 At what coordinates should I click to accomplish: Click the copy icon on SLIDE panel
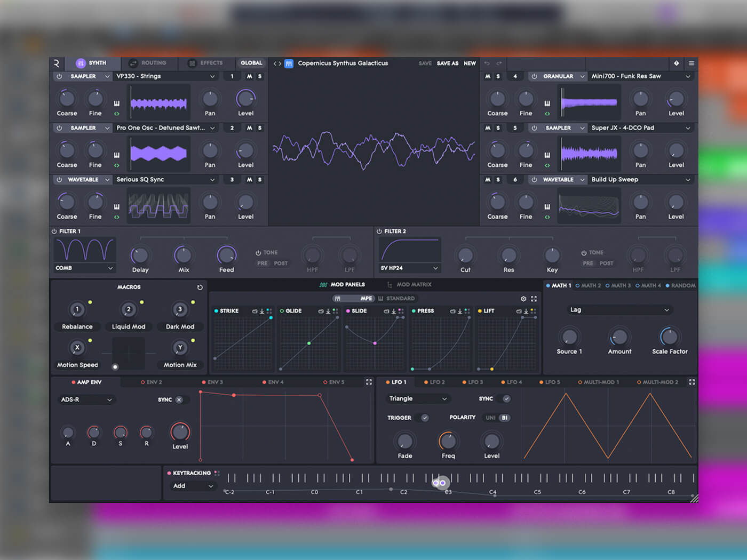coord(386,311)
